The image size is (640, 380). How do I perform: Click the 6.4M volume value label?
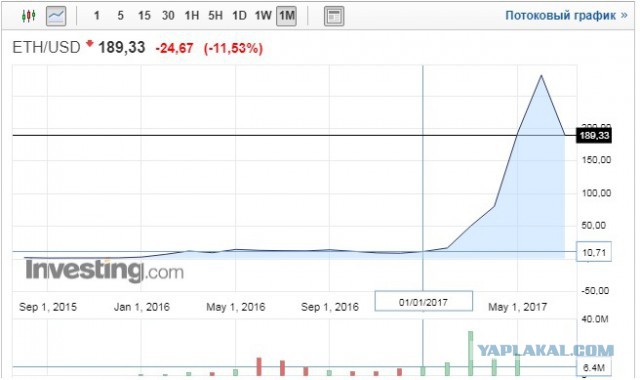[594, 367]
